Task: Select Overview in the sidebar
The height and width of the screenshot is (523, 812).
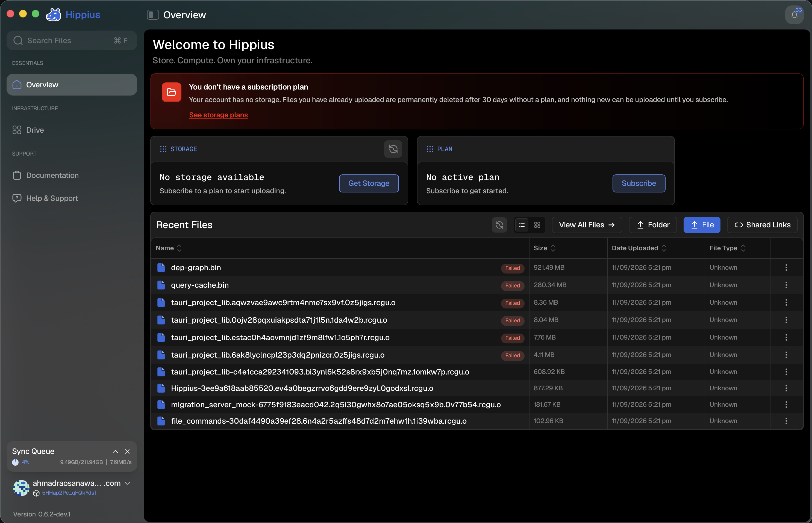Action: click(x=72, y=85)
